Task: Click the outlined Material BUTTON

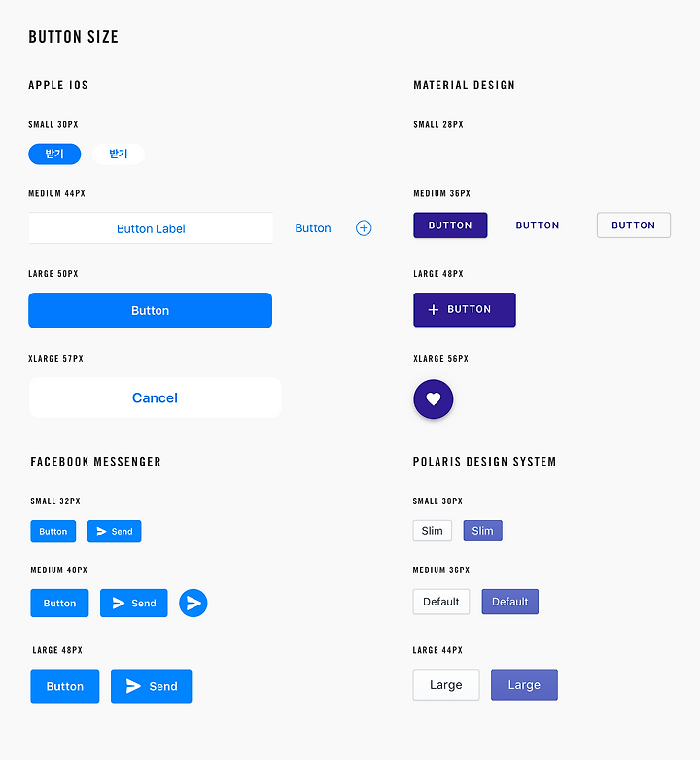Action: pyautogui.click(x=634, y=225)
